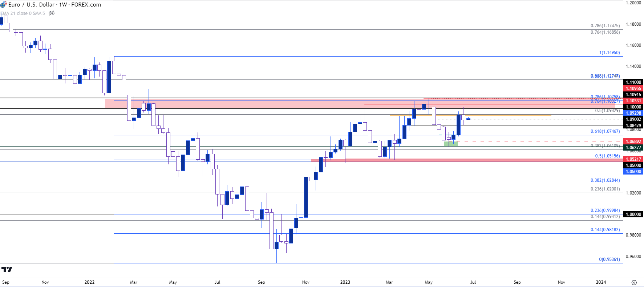Click the dark green 1.06377 price label
Image resolution: width=644 pixels, height=287 pixels.
pyautogui.click(x=633, y=148)
